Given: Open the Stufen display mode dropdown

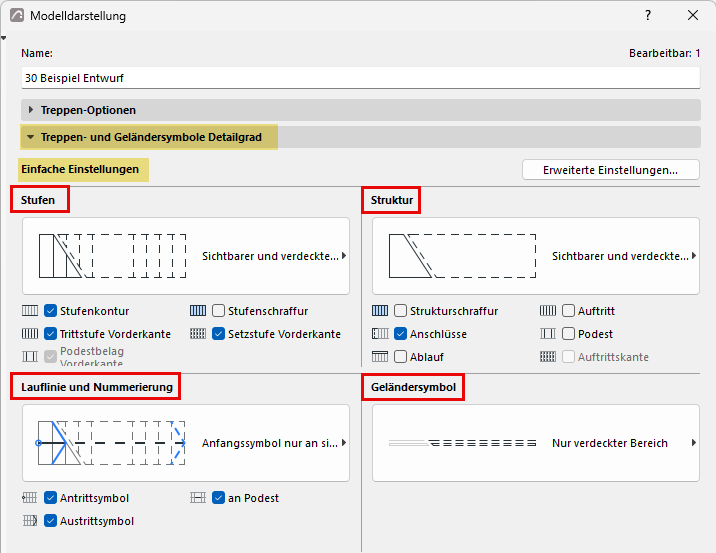Looking at the screenshot, I should coord(186,256).
